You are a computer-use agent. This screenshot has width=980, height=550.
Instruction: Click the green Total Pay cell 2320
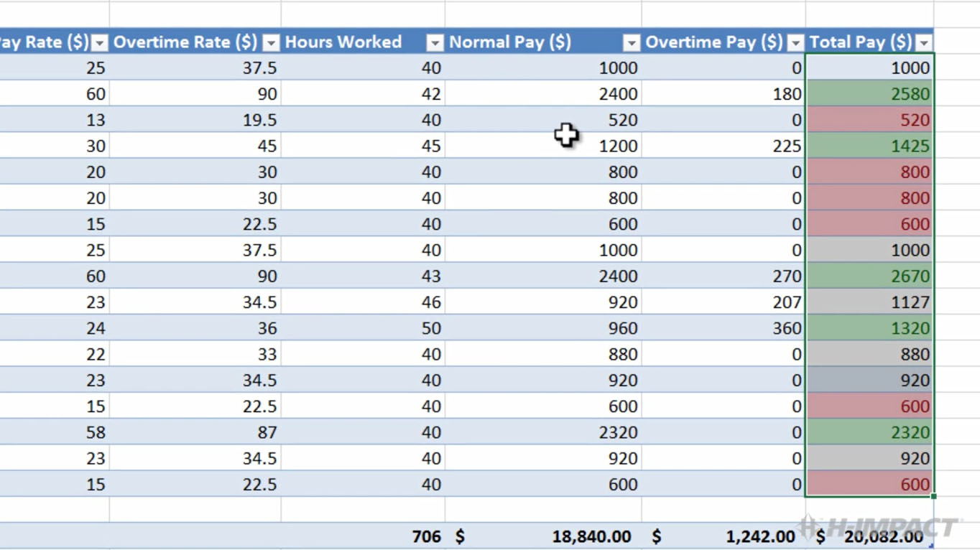[869, 432]
